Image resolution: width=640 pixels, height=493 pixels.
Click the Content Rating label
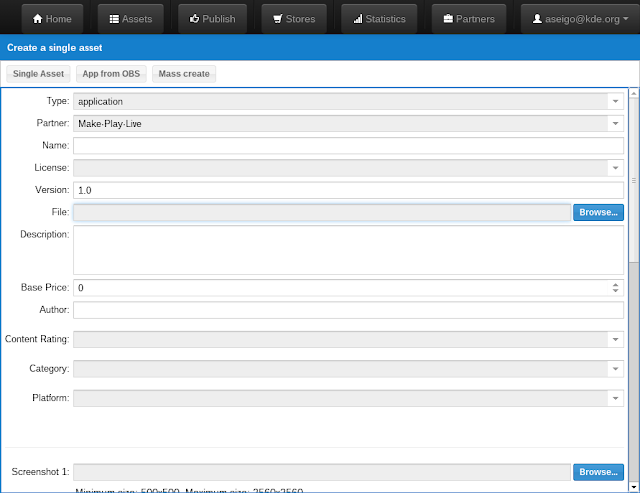coord(37,339)
